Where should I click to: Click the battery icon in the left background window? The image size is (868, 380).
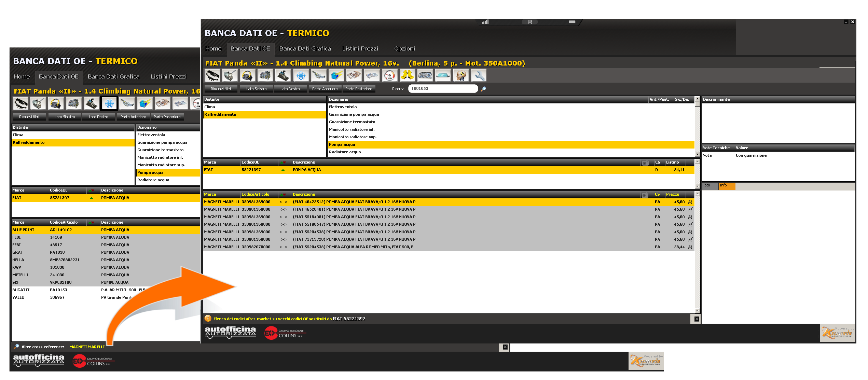145,103
